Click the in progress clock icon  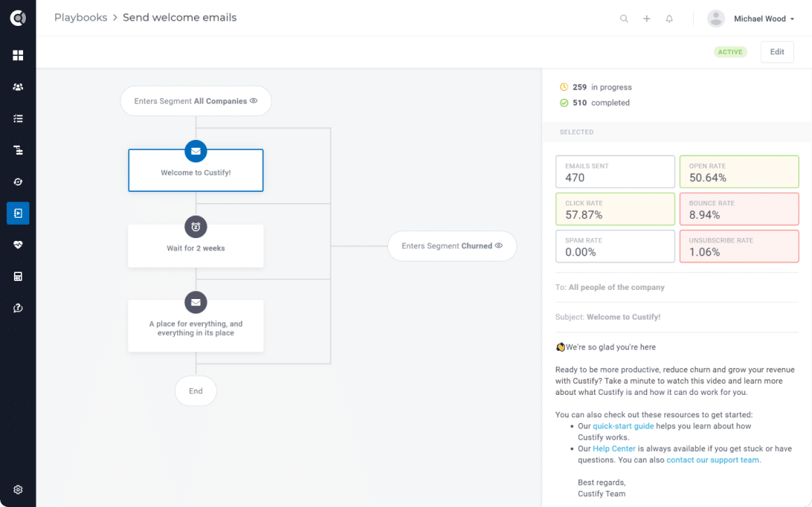pyautogui.click(x=564, y=87)
